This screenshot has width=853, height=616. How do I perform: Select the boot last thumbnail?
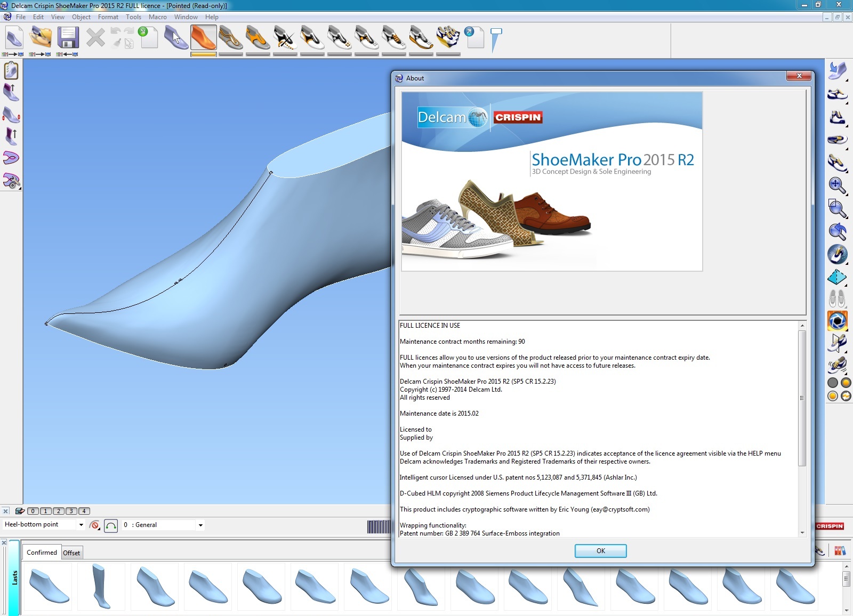coord(100,586)
